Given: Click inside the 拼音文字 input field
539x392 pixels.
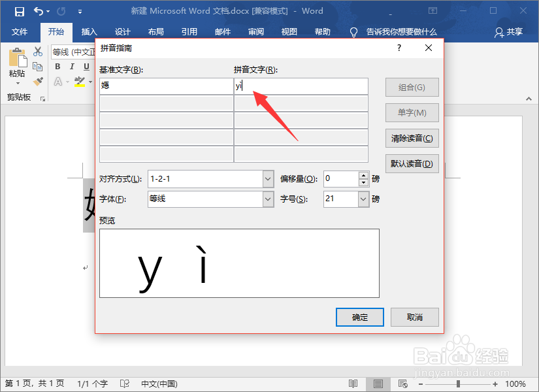Looking at the screenshot, I should click(301, 86).
